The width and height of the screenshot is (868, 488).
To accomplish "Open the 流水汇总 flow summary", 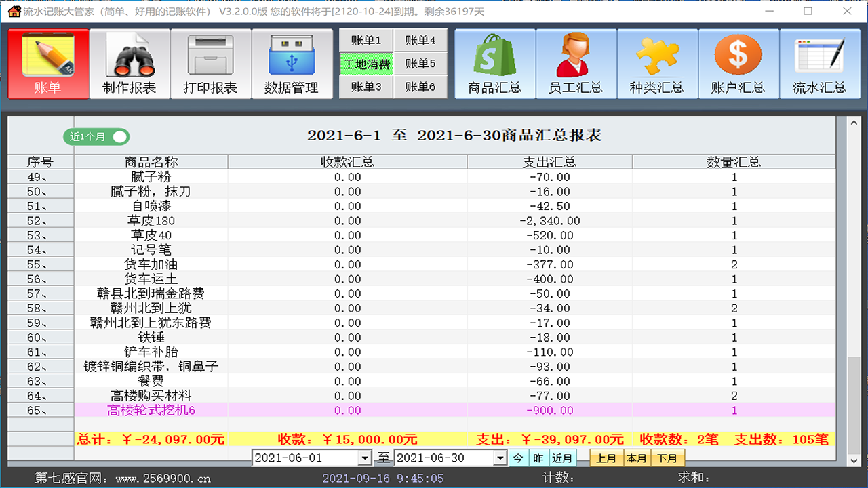I will (x=820, y=63).
